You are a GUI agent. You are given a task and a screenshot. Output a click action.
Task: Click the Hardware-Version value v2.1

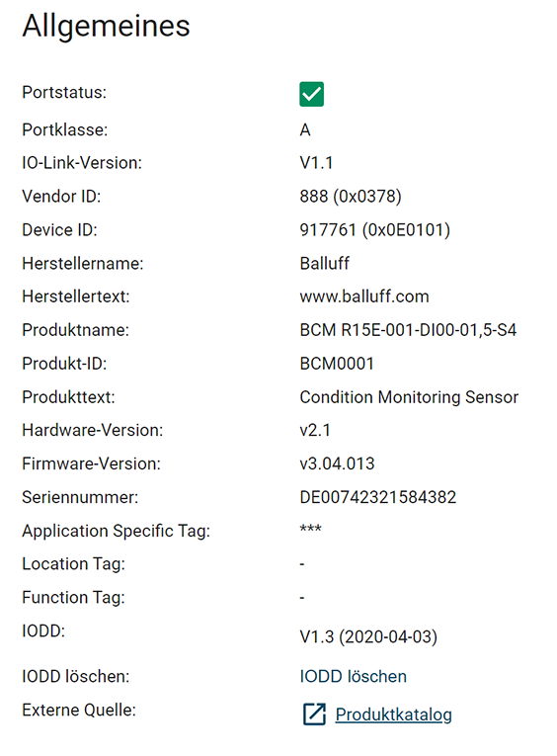tap(315, 430)
